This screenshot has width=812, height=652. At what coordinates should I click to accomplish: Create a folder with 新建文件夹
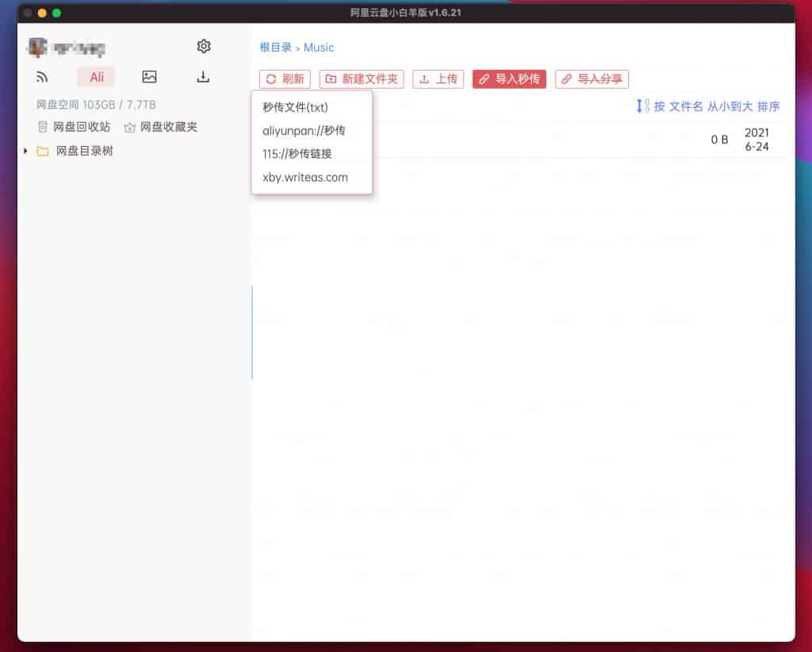click(361, 79)
